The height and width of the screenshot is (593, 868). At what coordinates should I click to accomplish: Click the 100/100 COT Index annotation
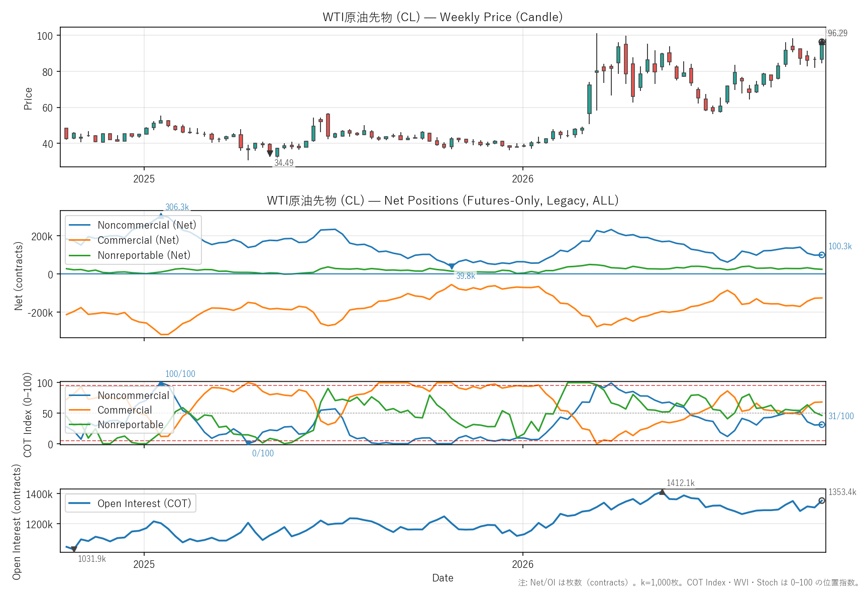pyautogui.click(x=180, y=374)
